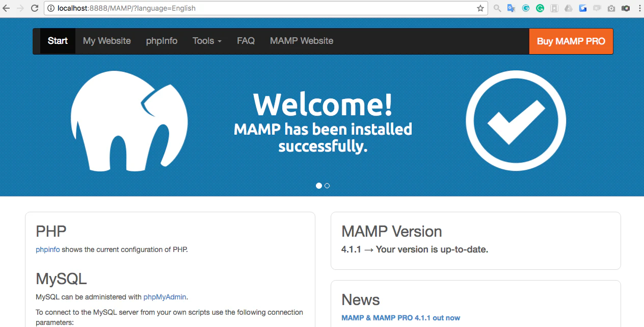Click the white elephant MAMP logo
This screenshot has width=644, height=327.
point(129,123)
